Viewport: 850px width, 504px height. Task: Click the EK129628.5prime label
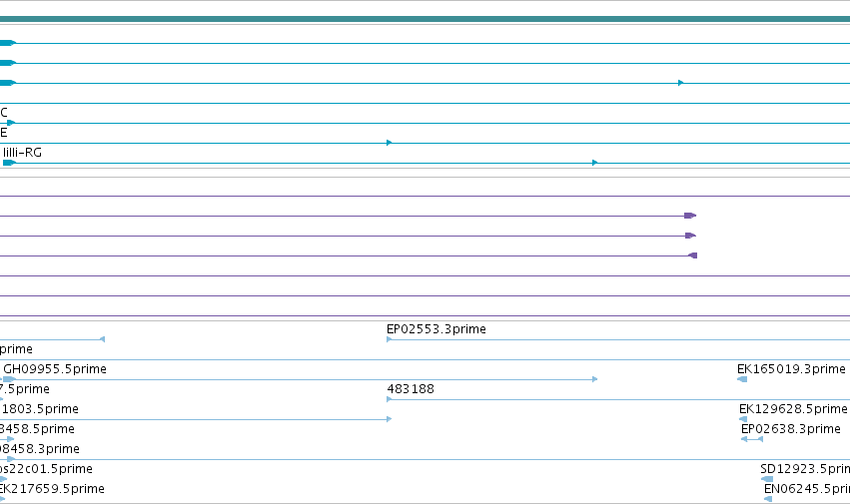click(x=793, y=409)
